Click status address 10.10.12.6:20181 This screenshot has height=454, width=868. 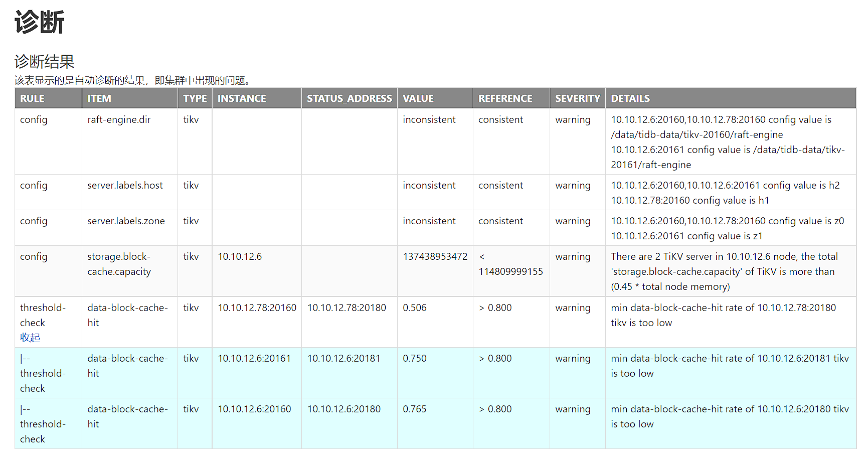tap(344, 359)
